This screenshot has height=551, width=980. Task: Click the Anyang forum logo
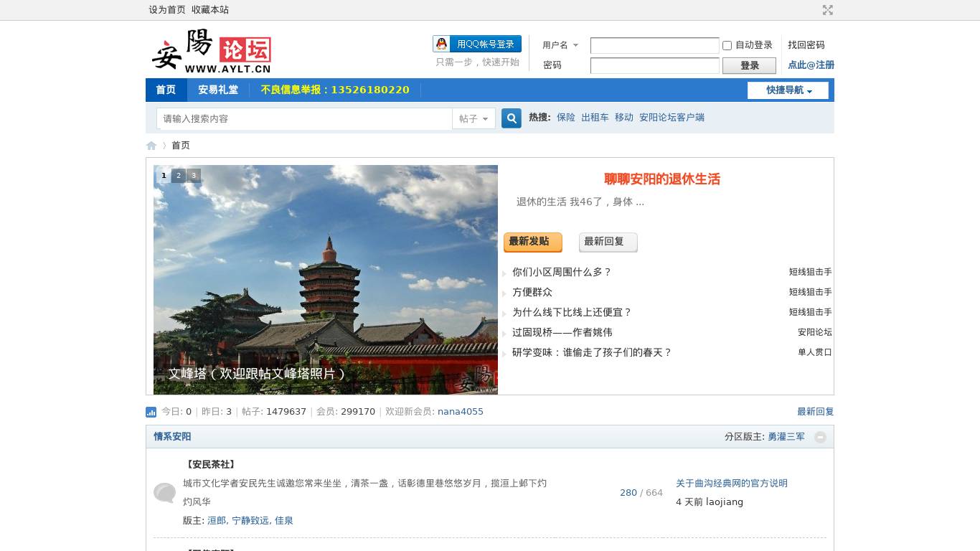coord(211,52)
